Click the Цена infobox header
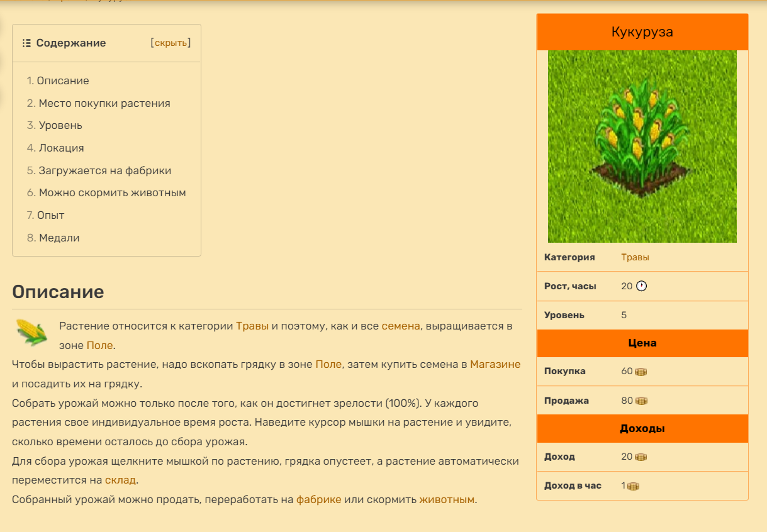The image size is (767, 532). (x=642, y=343)
